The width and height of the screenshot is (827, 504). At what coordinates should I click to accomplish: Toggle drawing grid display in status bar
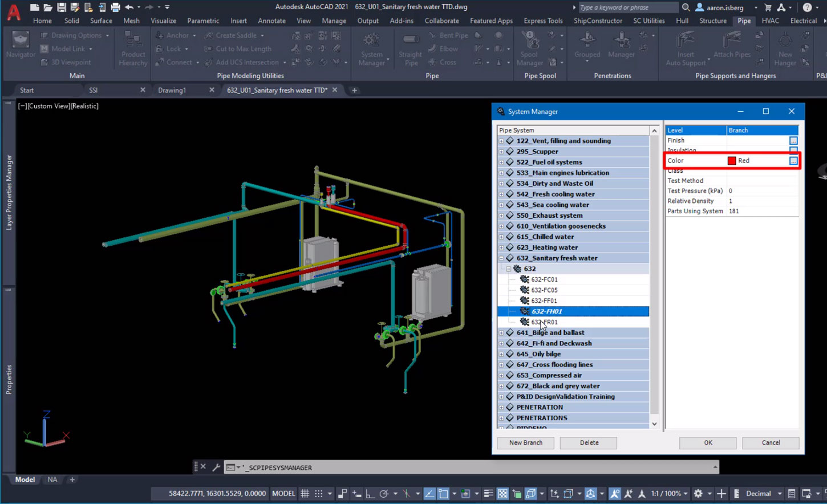pyautogui.click(x=305, y=494)
